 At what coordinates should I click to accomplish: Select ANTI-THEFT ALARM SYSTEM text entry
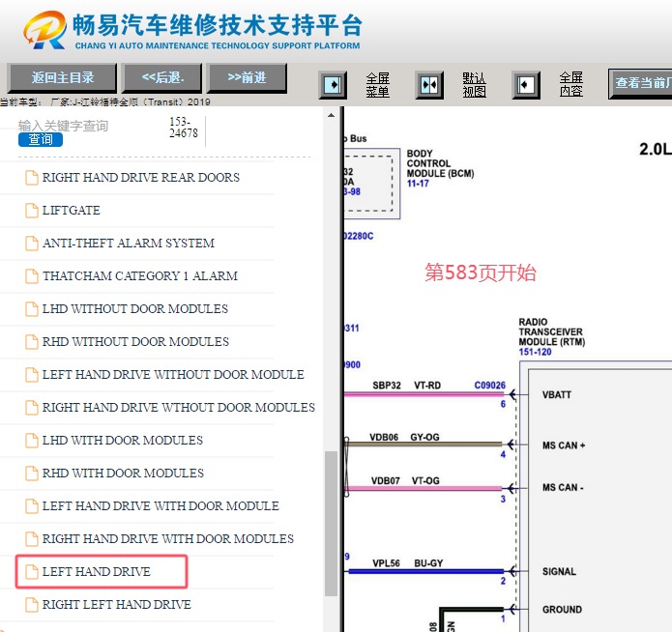click(x=129, y=243)
